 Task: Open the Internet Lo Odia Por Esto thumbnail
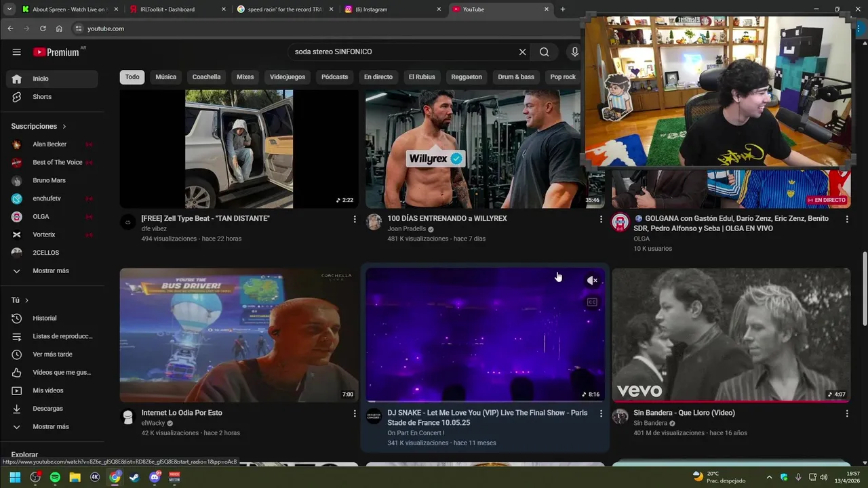pos(239,335)
